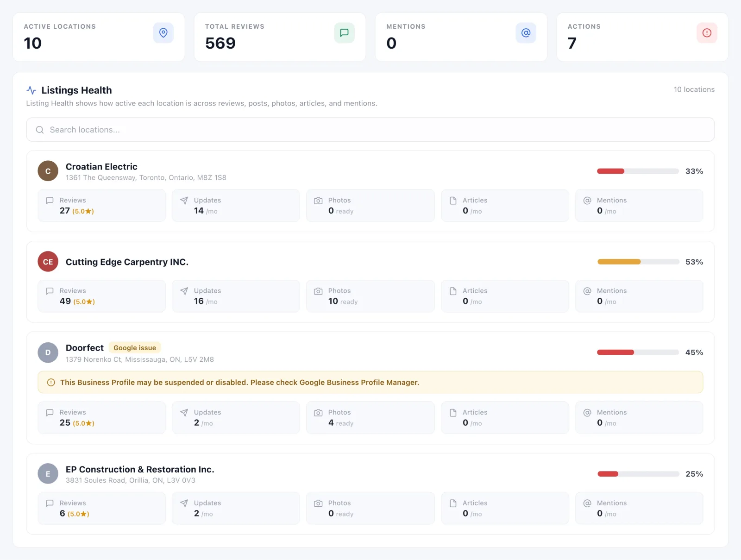Click Doorfect Photos camera icon
This screenshot has height=560, width=741.
tap(319, 413)
